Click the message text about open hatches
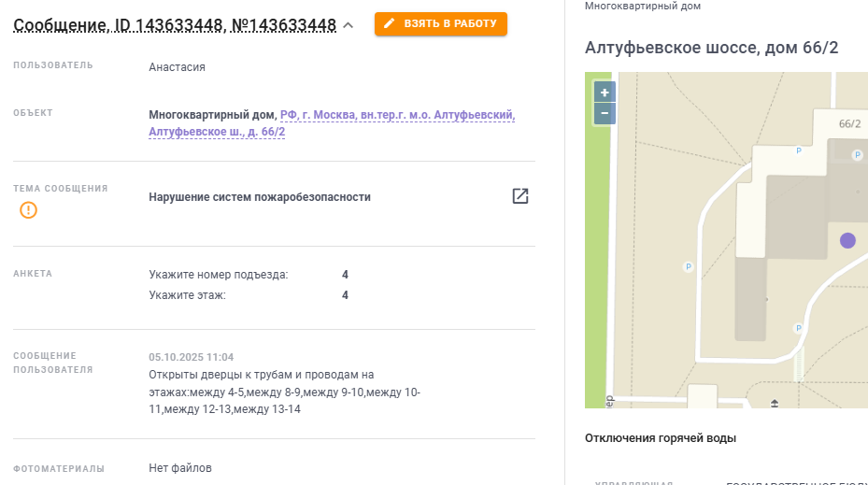Image resolution: width=868 pixels, height=485 pixels. (285, 392)
